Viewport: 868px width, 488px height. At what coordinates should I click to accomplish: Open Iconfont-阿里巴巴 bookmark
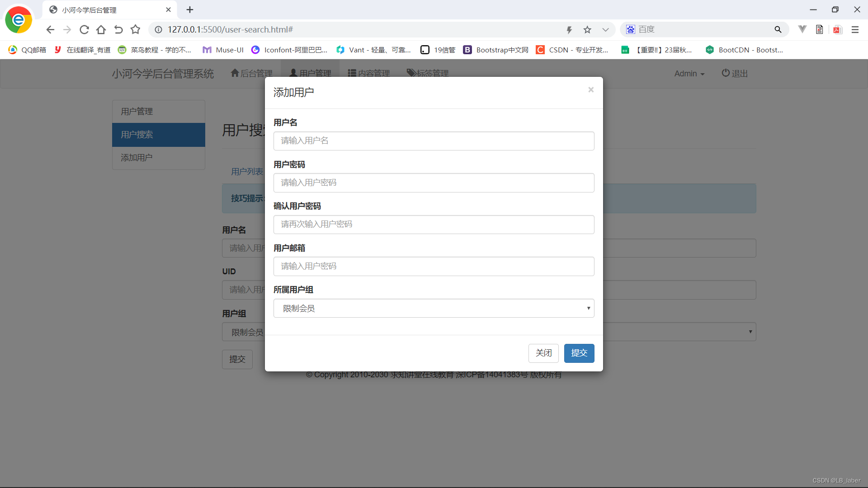pos(289,50)
